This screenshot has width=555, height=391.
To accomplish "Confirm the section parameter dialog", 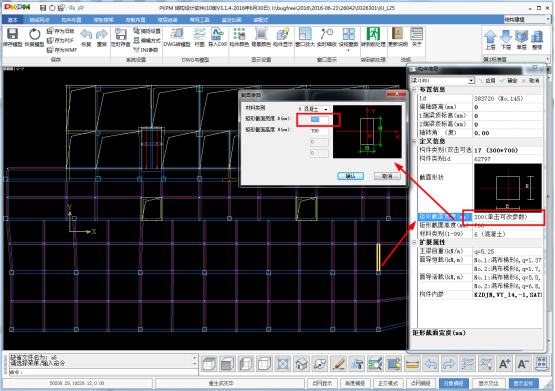I will [350, 176].
